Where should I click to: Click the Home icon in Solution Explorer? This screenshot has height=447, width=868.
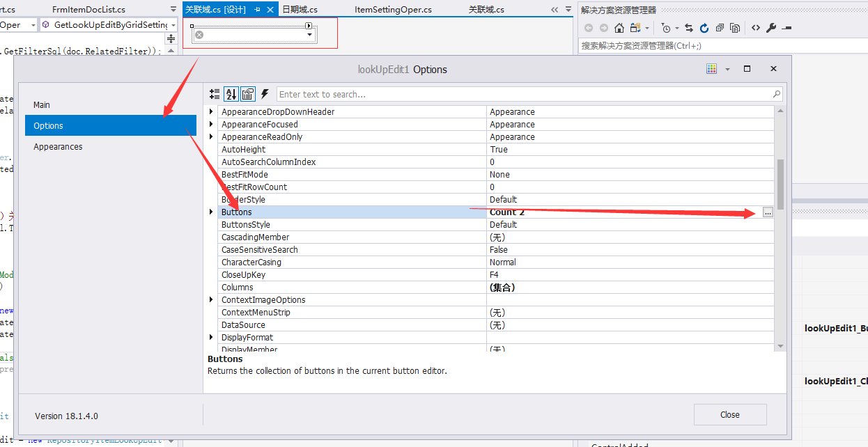click(619, 28)
